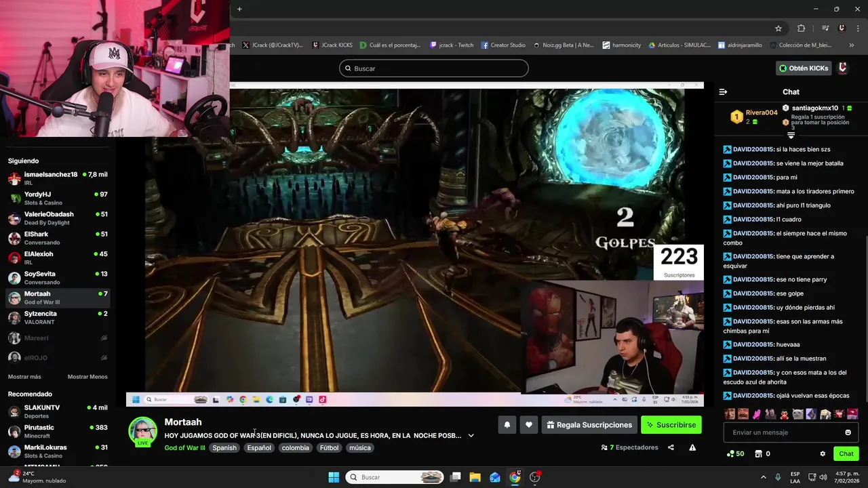The height and width of the screenshot is (488, 868).
Task: Click the taskbar microphone icon
Action: coord(778,477)
